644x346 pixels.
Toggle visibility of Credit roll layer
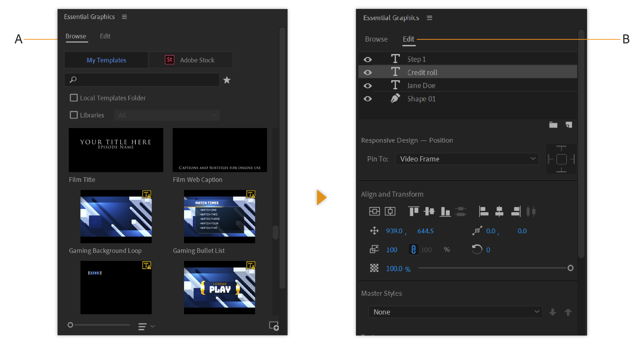coord(368,72)
